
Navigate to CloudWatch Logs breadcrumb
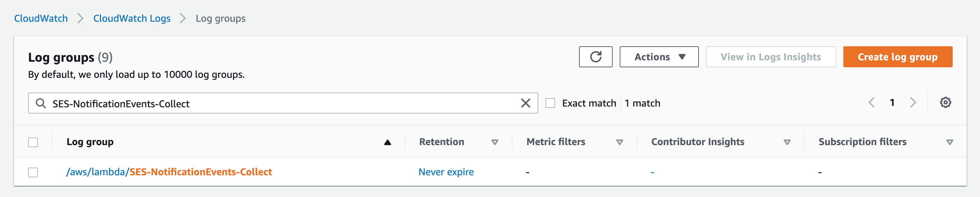point(132,18)
